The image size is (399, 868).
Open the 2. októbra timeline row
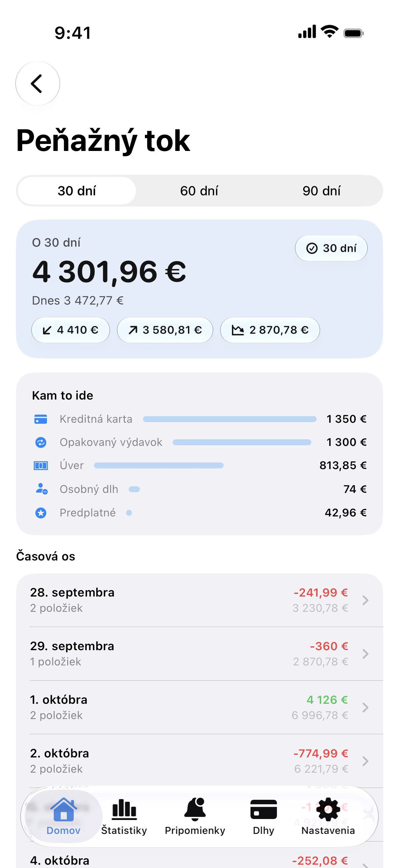199,760
